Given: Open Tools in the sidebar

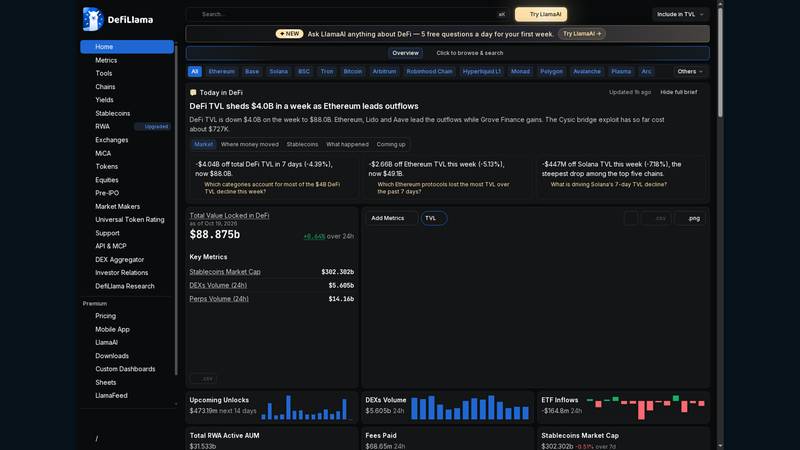Looking at the screenshot, I should click(127, 73).
